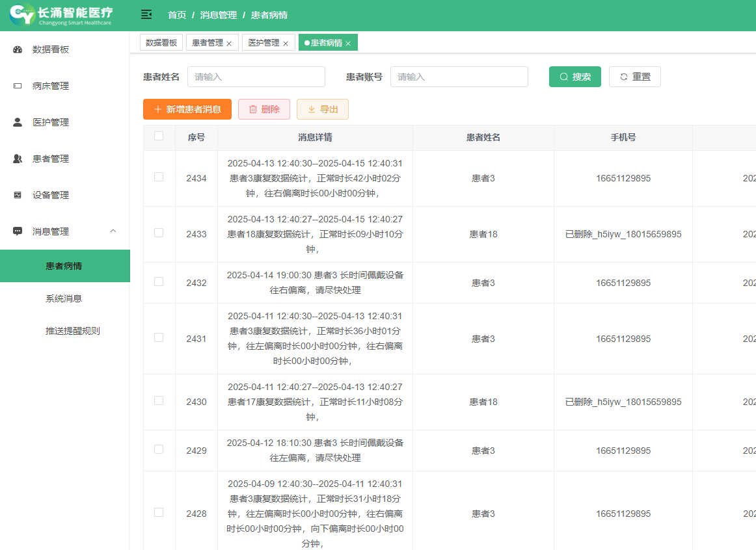Click the green 搜索 search button
Image resolution: width=756 pixels, height=550 pixels.
[x=574, y=77]
